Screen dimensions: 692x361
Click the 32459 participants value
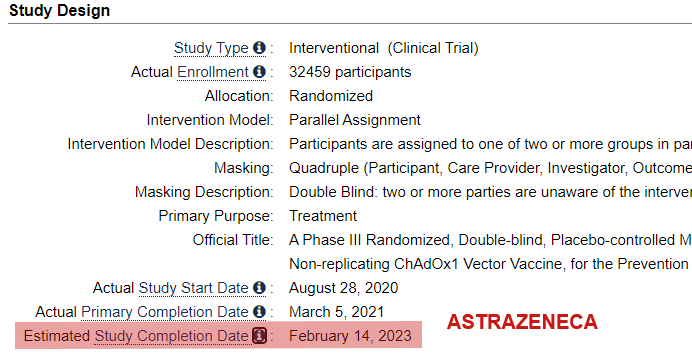350,72
